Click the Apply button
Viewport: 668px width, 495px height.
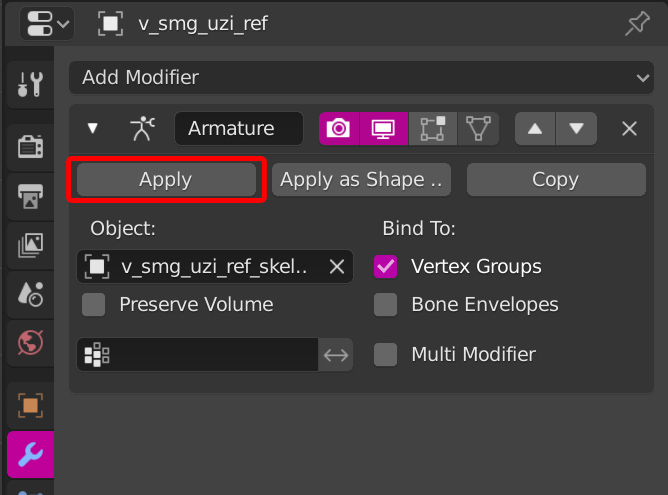point(166,180)
